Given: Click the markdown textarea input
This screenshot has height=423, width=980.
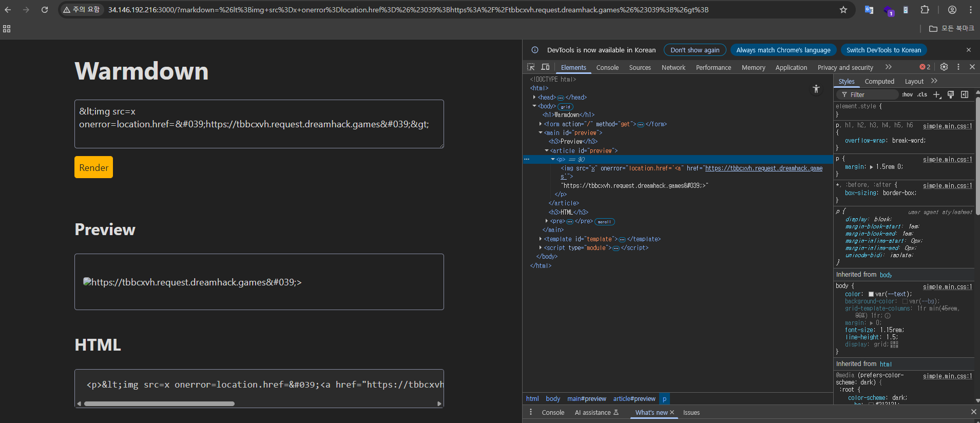Looking at the screenshot, I should [259, 124].
